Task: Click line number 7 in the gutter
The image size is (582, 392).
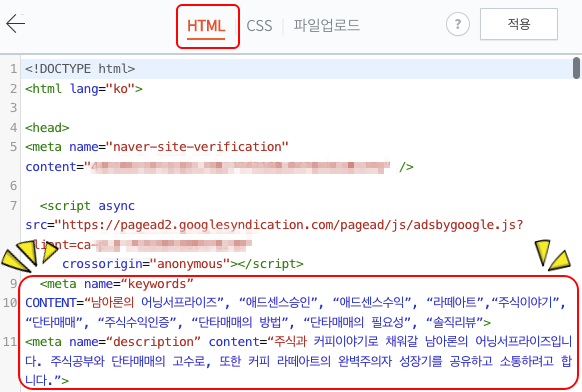Action: [13, 206]
